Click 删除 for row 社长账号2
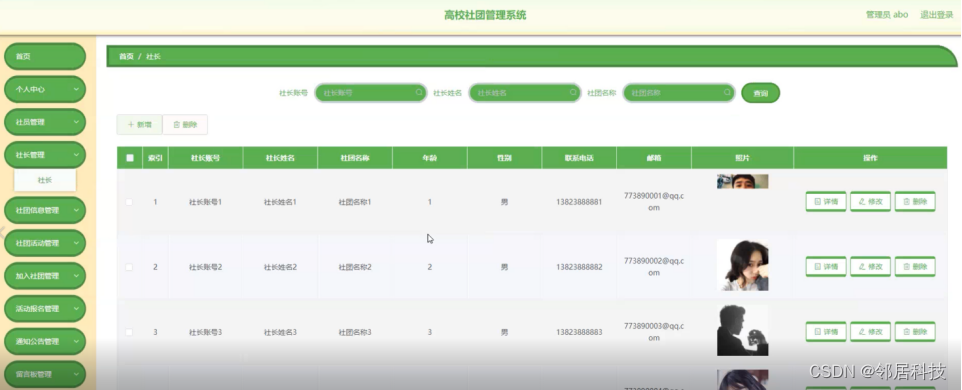 click(915, 267)
